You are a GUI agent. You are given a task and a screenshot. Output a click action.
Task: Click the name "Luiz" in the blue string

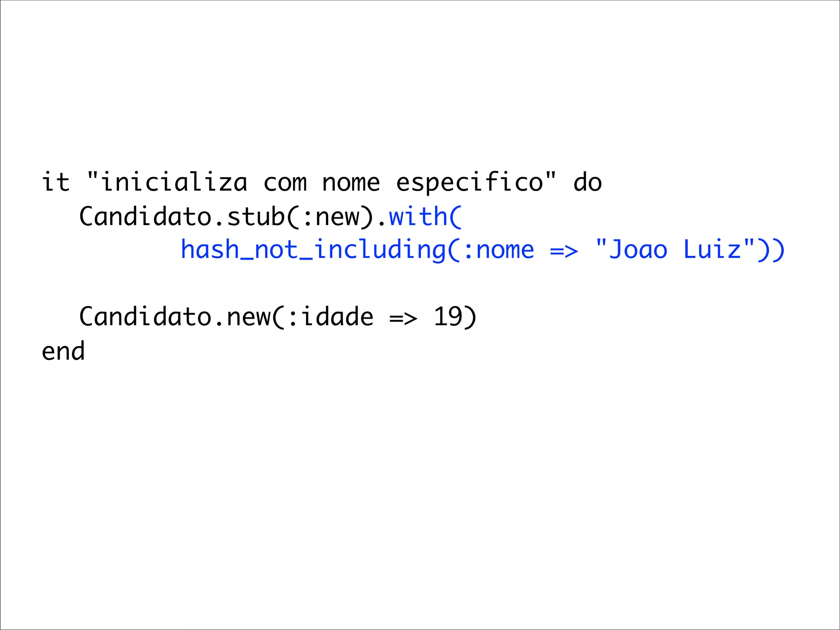712,250
